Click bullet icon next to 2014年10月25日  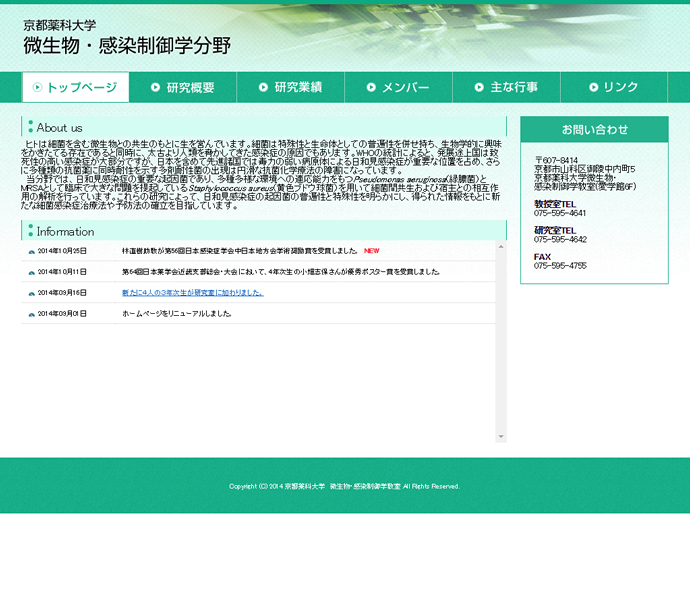coord(32,252)
